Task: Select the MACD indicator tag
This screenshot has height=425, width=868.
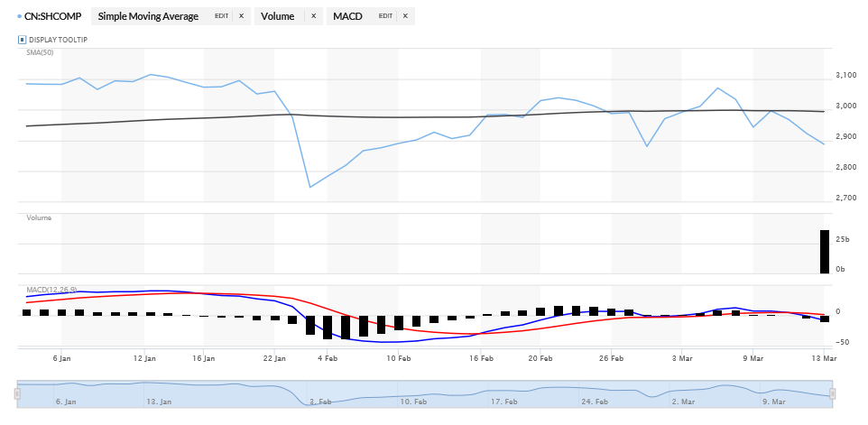Action: click(x=347, y=16)
